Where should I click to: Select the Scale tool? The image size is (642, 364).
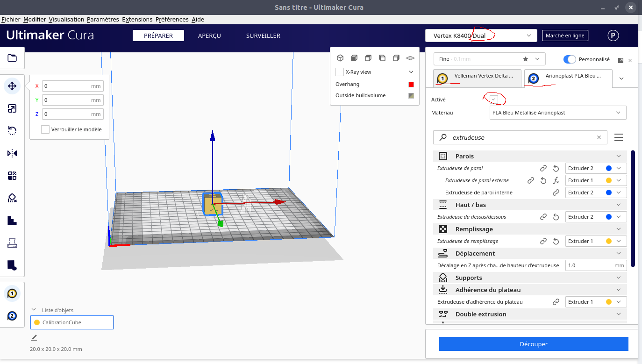tap(12, 108)
